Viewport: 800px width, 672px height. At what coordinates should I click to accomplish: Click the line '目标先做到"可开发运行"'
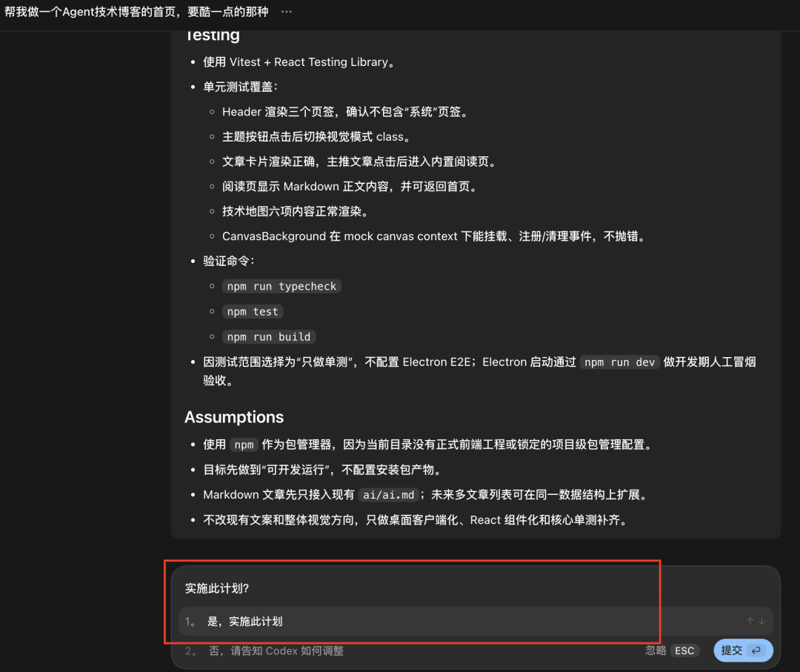coord(322,470)
